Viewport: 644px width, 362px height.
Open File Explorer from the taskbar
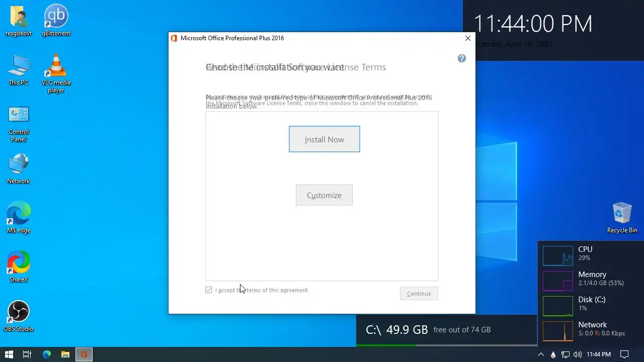click(65, 354)
